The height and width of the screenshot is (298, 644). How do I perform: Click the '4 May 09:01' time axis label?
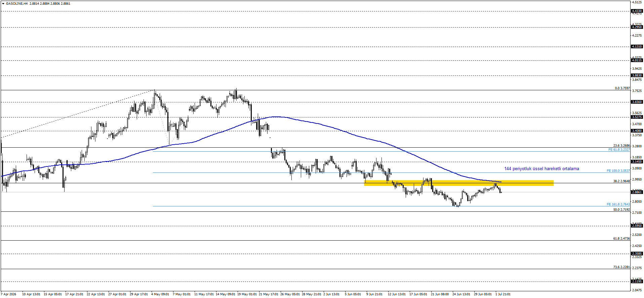click(160, 294)
